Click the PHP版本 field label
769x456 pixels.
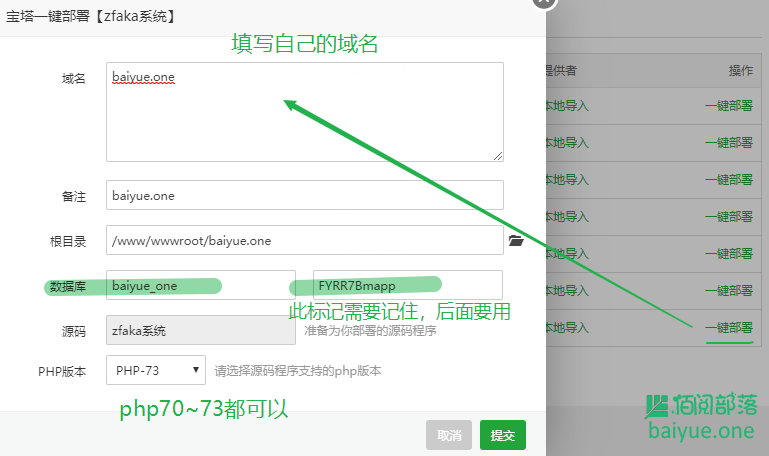[x=62, y=371]
